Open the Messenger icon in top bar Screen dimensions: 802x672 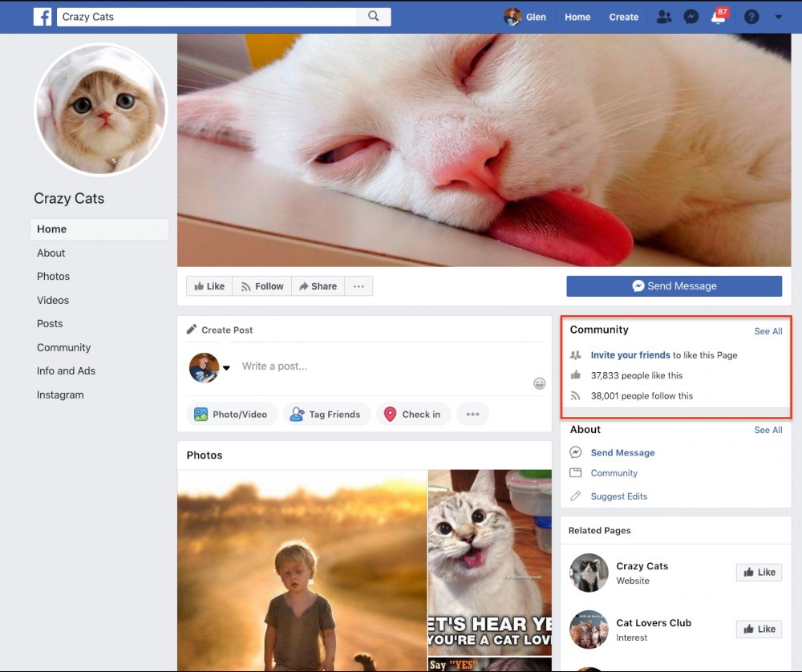point(691,17)
